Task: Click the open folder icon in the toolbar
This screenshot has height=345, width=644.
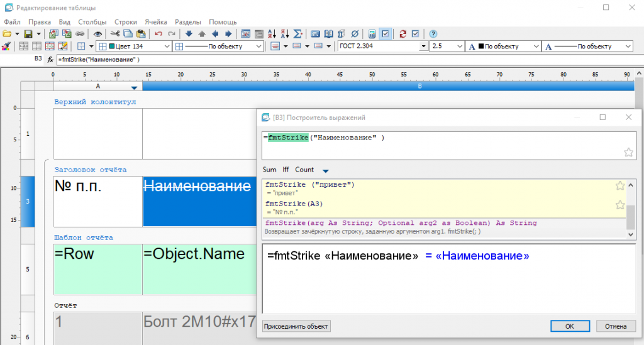Action: click(7, 34)
